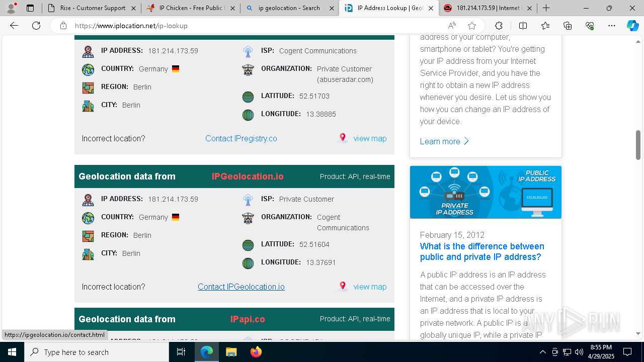Open network status tray icon
Viewport: 644px width, 362px height.
[567, 352]
